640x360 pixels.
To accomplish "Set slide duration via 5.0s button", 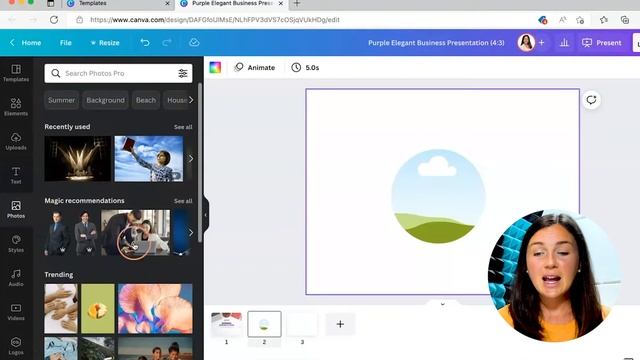I will 305,67.
